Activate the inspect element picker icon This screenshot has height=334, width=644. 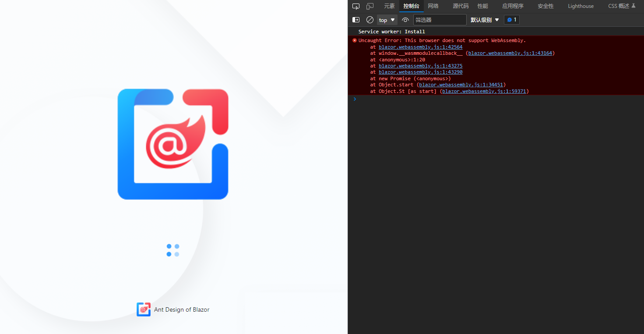(356, 6)
